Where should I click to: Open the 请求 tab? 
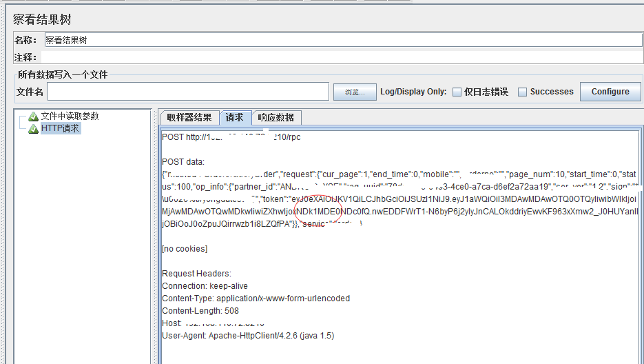coord(234,118)
